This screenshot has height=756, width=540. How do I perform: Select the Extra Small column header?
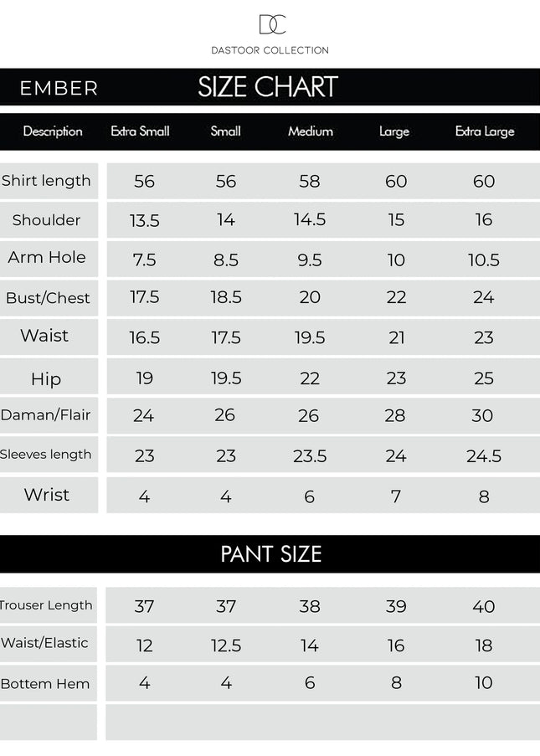(141, 131)
